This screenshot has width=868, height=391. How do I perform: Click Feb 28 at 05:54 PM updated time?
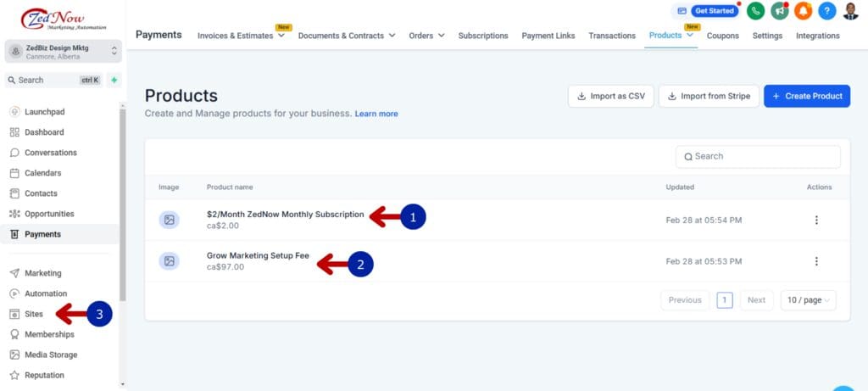point(704,220)
